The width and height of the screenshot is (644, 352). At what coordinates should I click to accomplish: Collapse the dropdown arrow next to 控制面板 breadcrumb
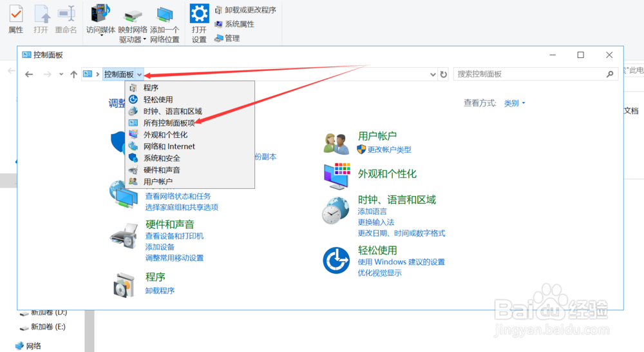coord(140,74)
